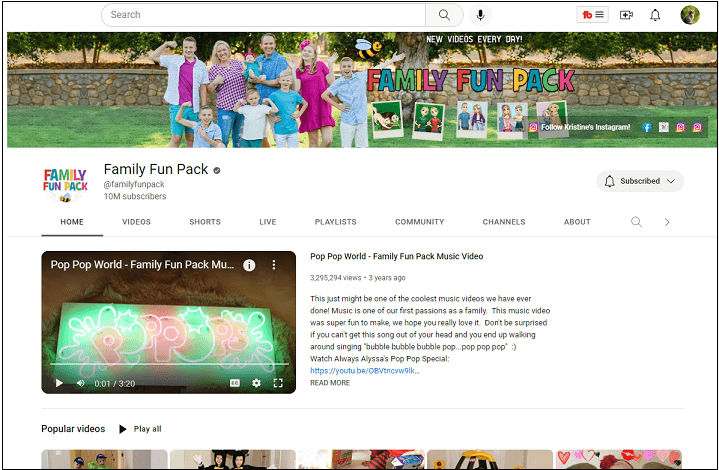Toggle closed captions on the player
Image resolution: width=719 pixels, height=470 pixels.
coord(235,383)
